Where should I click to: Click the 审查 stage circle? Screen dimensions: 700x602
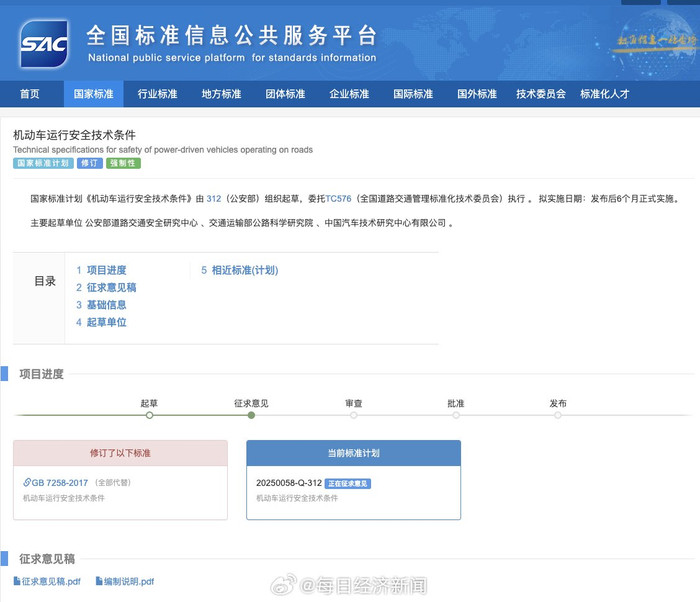click(x=354, y=415)
